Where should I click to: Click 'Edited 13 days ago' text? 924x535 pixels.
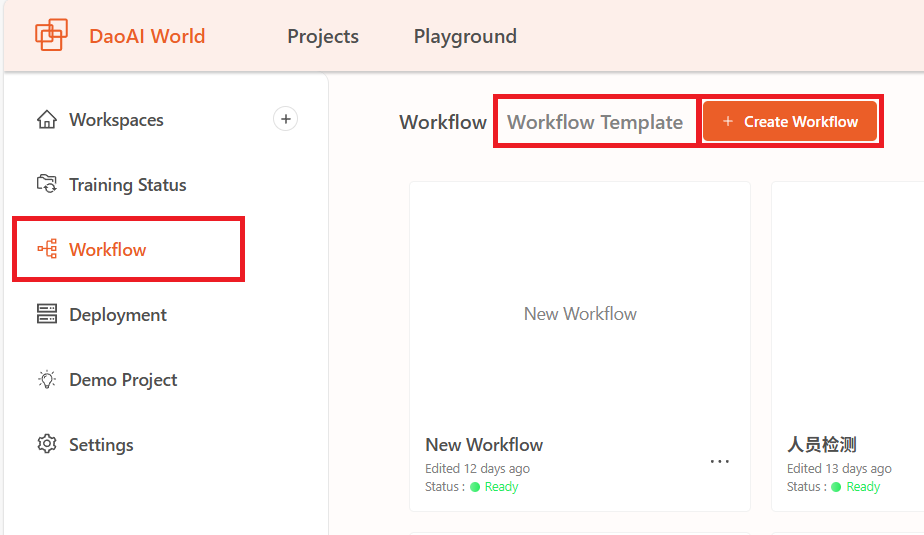(x=839, y=468)
